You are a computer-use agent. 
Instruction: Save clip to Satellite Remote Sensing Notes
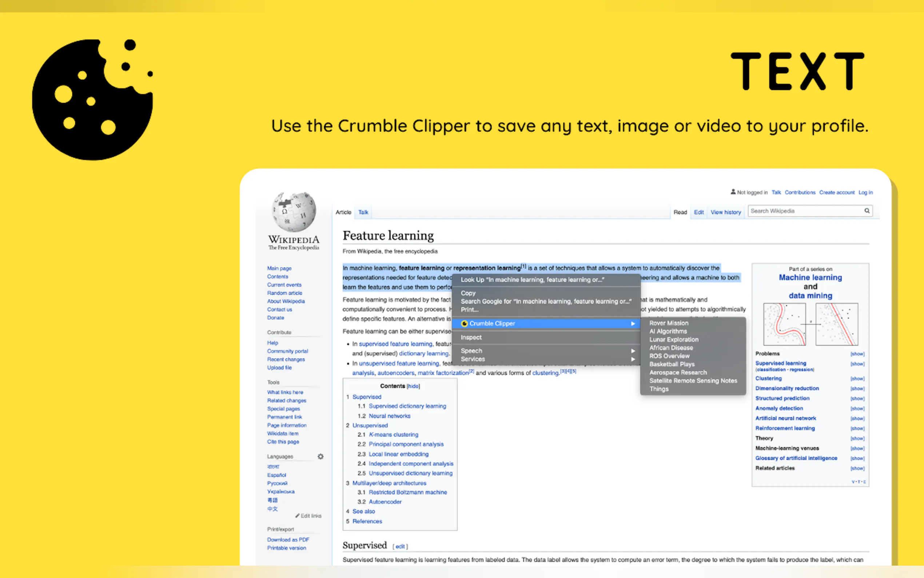point(693,380)
